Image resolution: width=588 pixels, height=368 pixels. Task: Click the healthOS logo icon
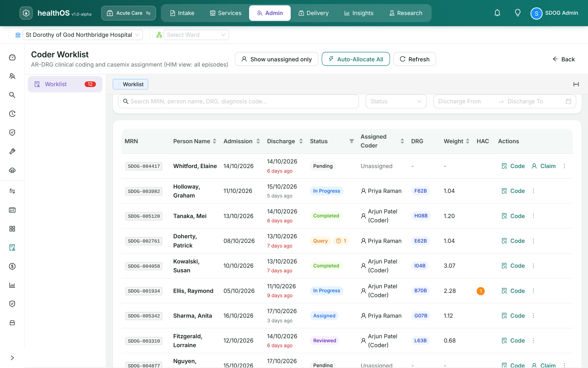26,13
